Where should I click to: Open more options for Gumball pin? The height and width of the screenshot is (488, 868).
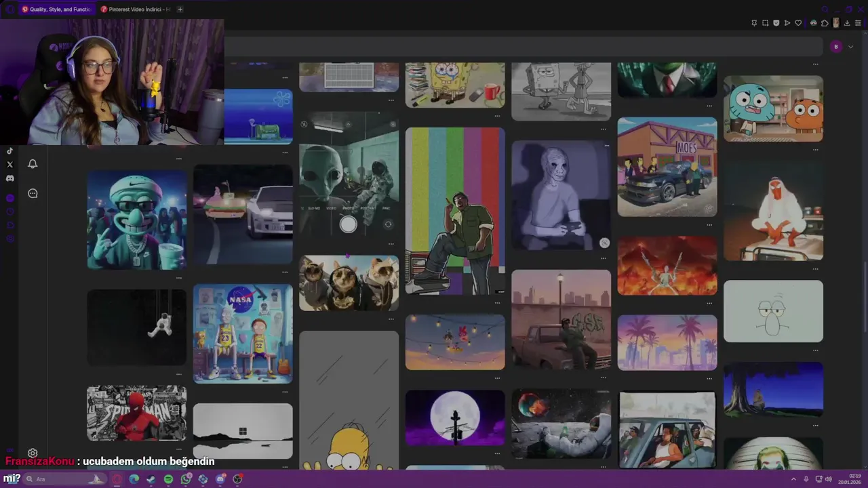tap(816, 149)
